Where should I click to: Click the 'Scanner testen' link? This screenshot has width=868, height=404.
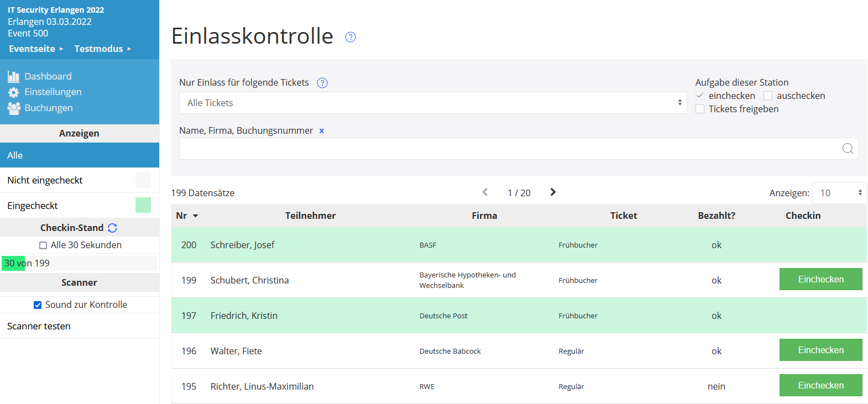tap(39, 326)
